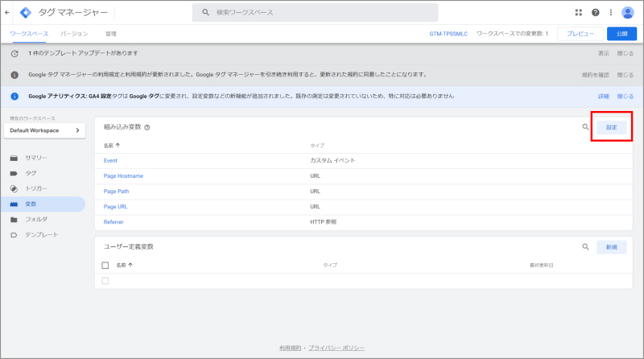This screenshot has height=359, width=644.
Task: Search the user-defined variables table
Action: tap(585, 247)
